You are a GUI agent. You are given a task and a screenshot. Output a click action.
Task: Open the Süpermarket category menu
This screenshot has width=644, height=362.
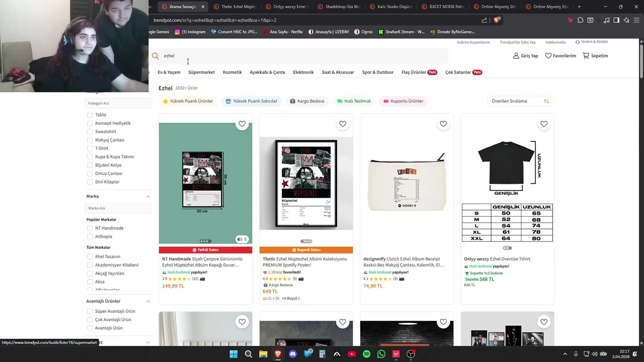[x=201, y=72]
